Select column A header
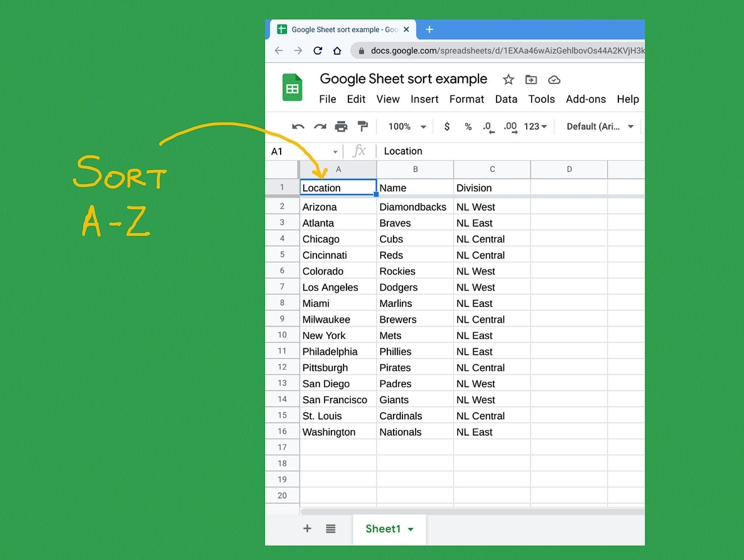The height and width of the screenshot is (560, 744). pyautogui.click(x=338, y=169)
